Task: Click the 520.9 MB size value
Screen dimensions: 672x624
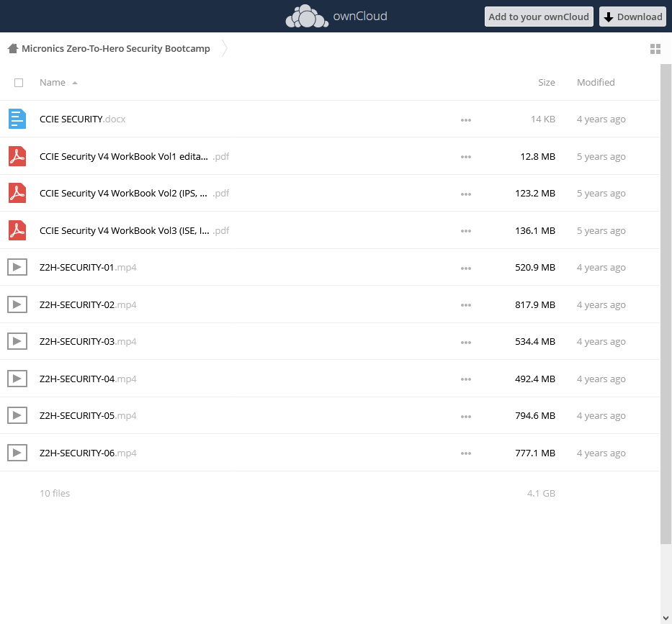Action: click(x=535, y=267)
